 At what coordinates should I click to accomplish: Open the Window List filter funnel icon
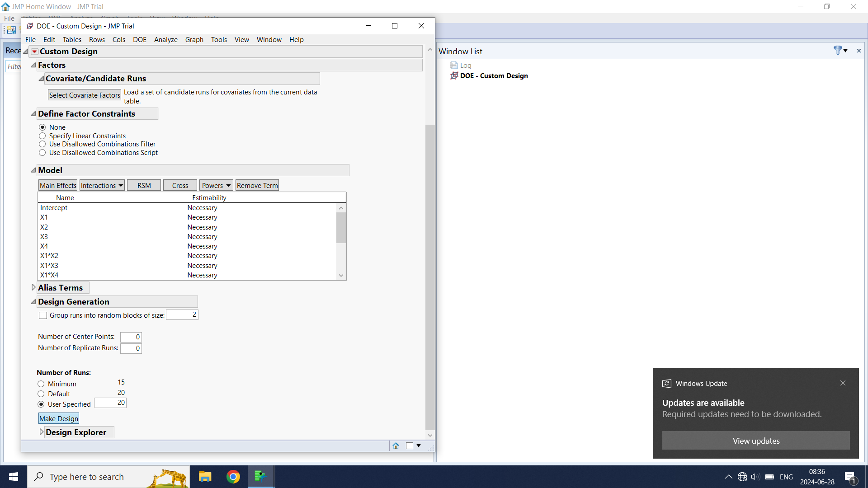tap(838, 50)
